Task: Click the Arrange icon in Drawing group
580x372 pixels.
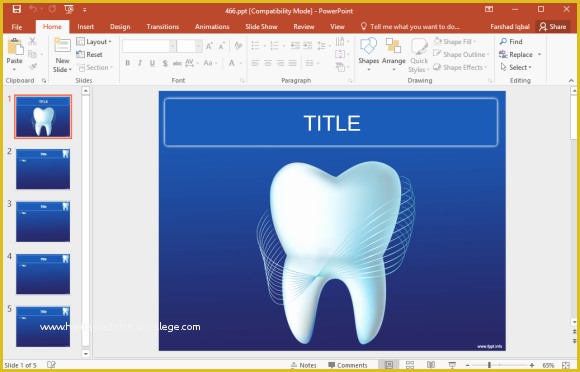Action: click(x=393, y=46)
